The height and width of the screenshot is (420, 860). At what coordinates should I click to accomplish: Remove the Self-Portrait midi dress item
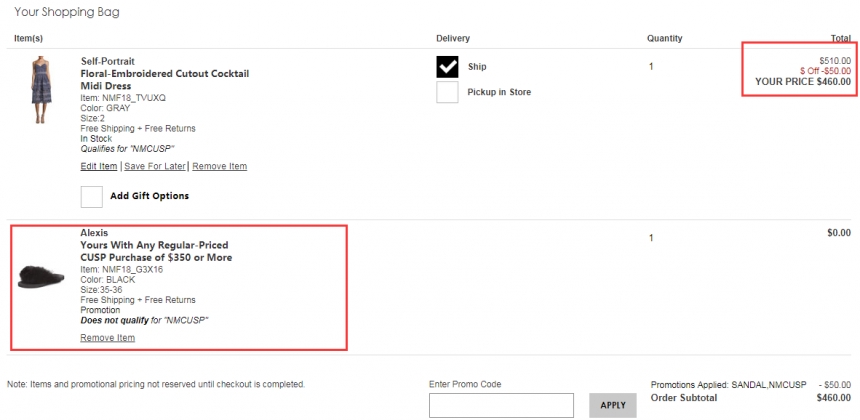(219, 166)
